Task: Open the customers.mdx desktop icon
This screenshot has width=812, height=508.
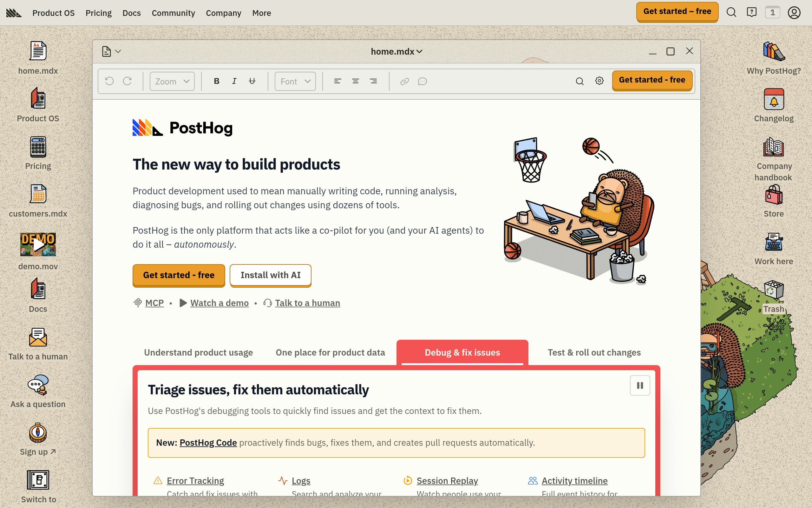Action: pos(38,194)
